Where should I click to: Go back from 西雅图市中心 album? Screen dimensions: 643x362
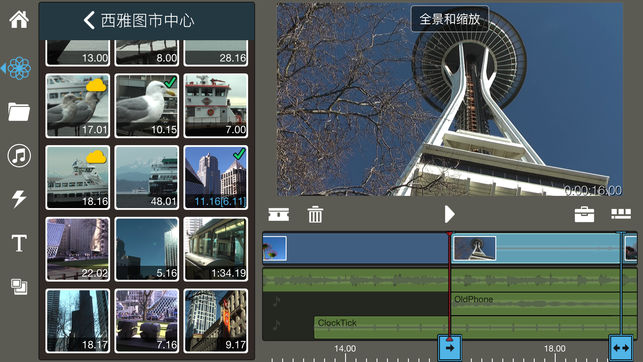[x=89, y=20]
